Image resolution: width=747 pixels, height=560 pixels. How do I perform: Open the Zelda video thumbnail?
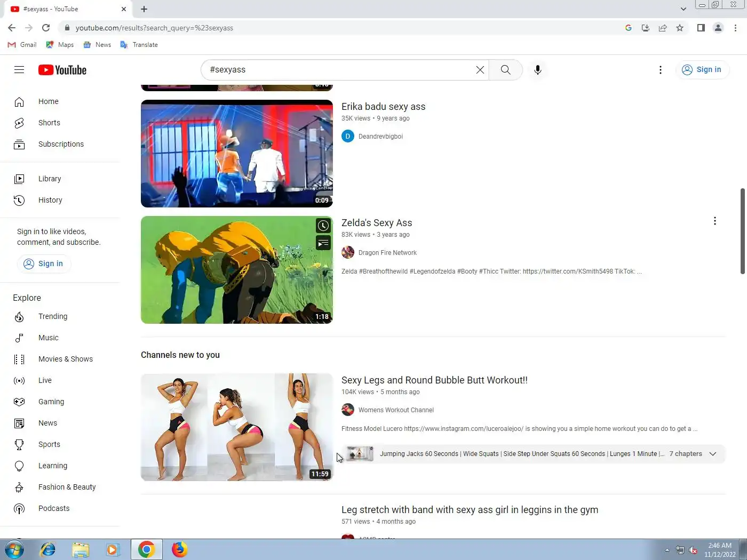pyautogui.click(x=237, y=270)
